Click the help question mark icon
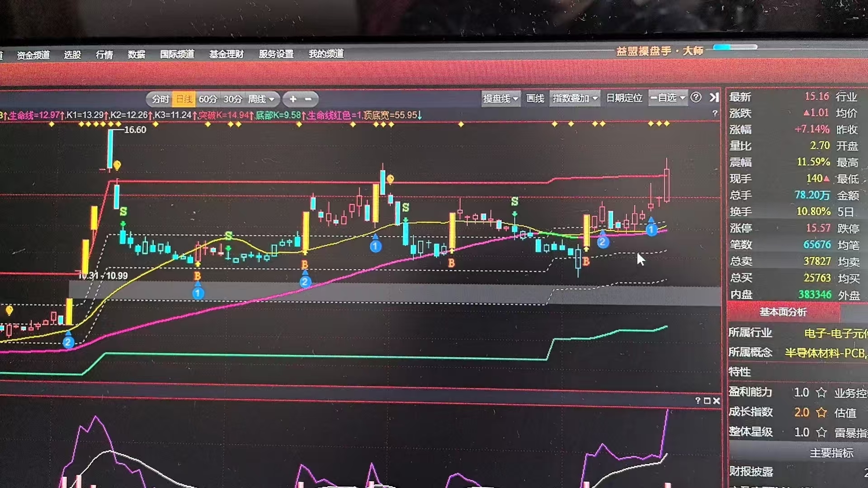 [x=696, y=98]
